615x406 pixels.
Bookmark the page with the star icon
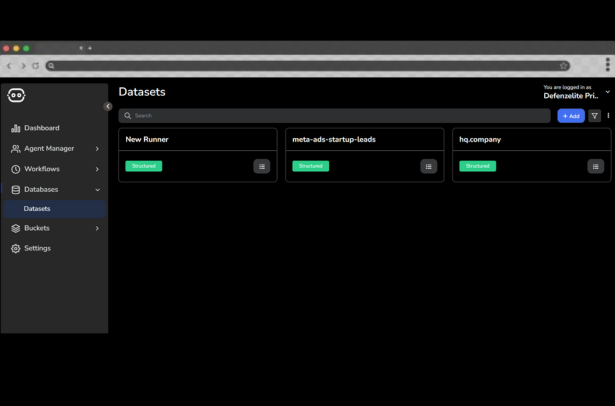564,66
